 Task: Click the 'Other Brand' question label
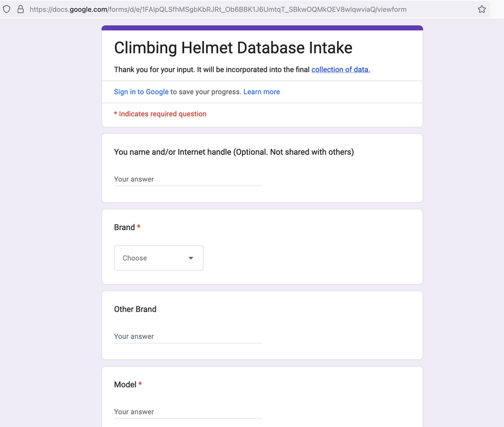click(x=136, y=309)
